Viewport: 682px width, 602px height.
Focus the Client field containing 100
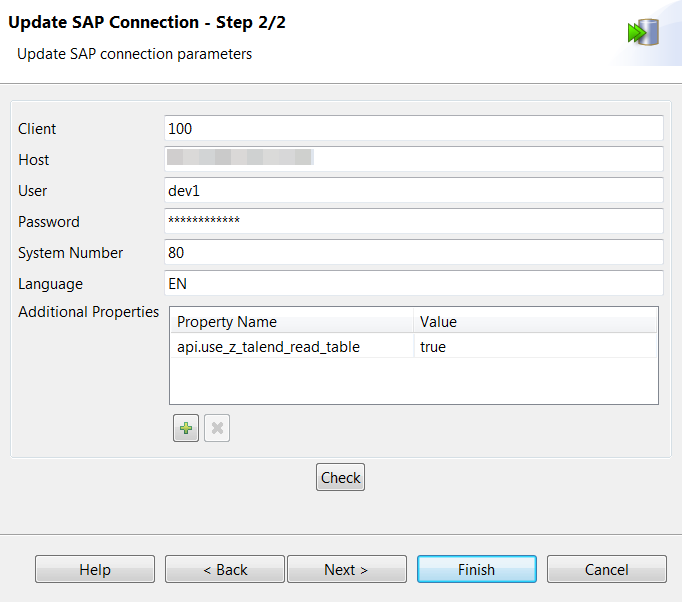pos(413,129)
